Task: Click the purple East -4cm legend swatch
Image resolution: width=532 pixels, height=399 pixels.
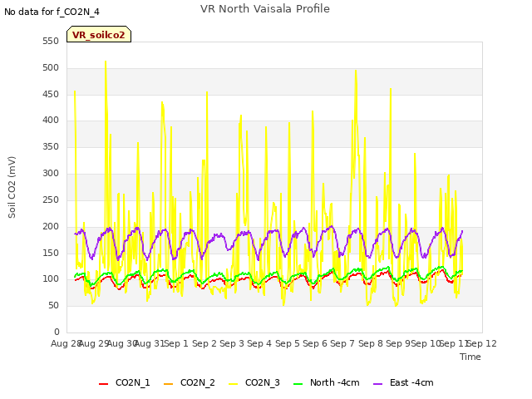Action: pos(377,383)
